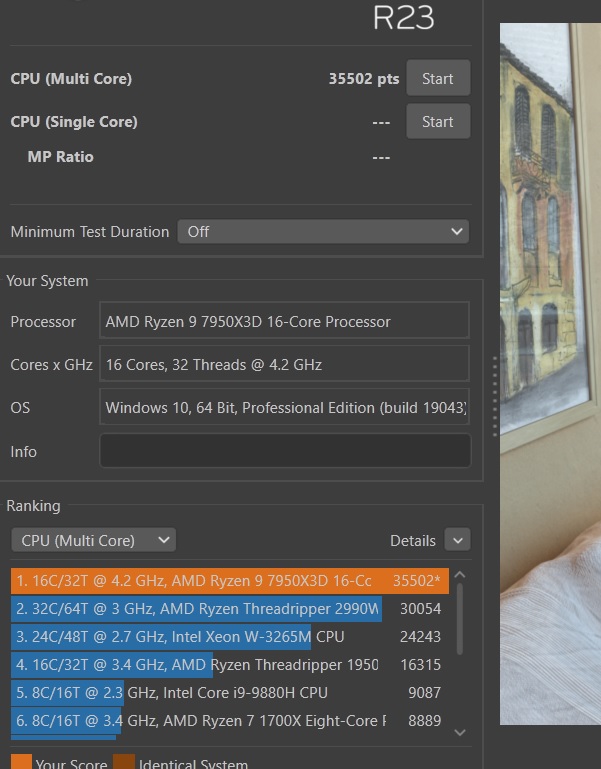601x769 pixels.
Task: Click the CPU (Single Core) label
Action: point(74,122)
